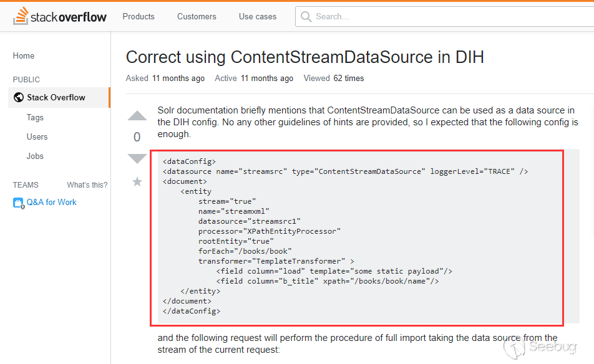594x364 pixels.
Task: Click the search magnifier icon
Action: (x=306, y=17)
